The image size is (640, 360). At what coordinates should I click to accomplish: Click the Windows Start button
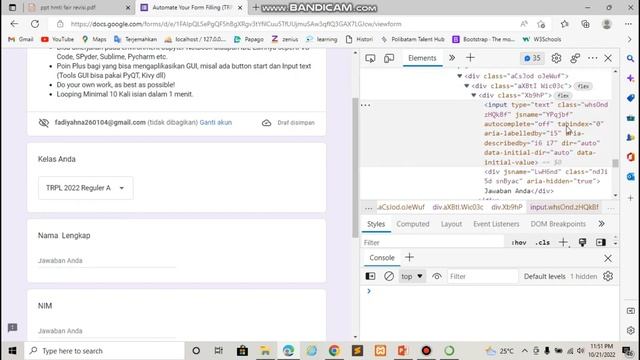pos(12,351)
